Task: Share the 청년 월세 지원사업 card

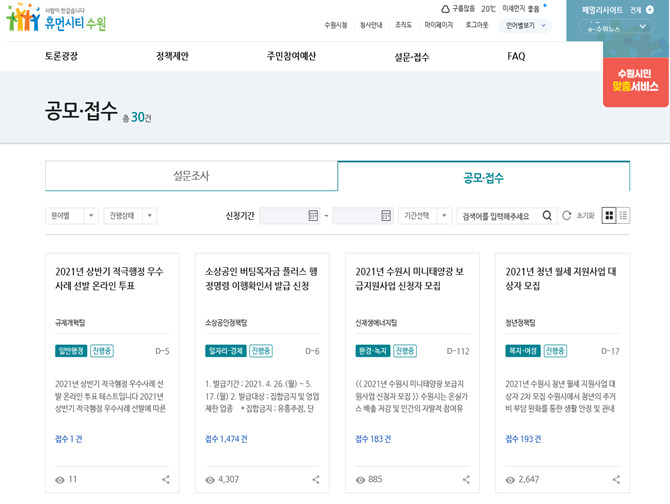Action: [x=616, y=480]
